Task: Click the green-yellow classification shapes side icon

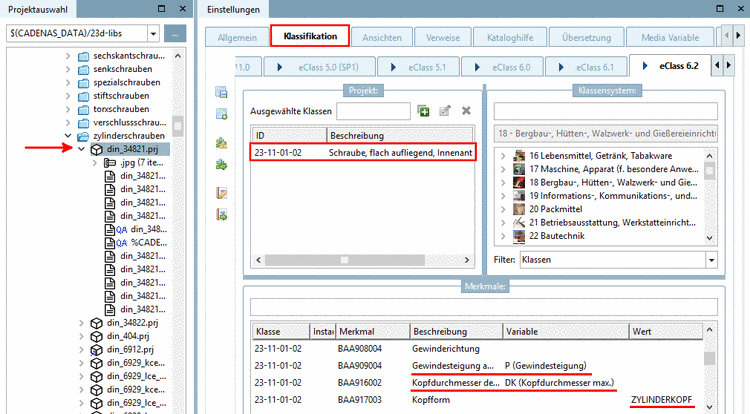Action: point(221,142)
